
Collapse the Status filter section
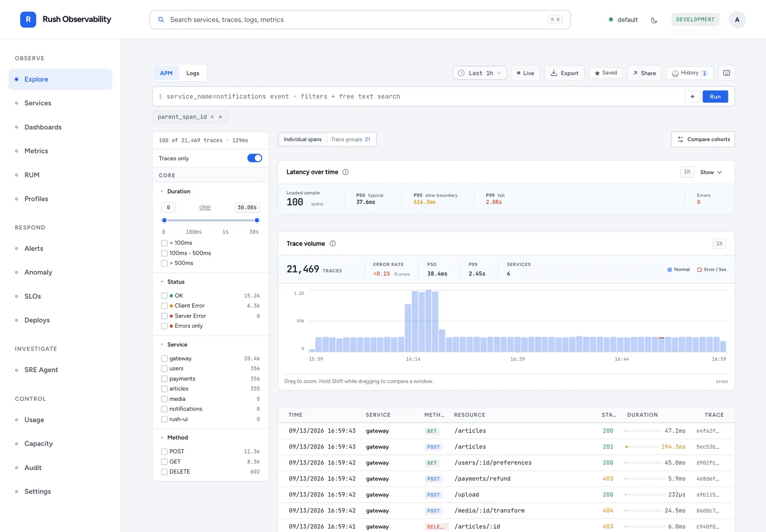173,282
